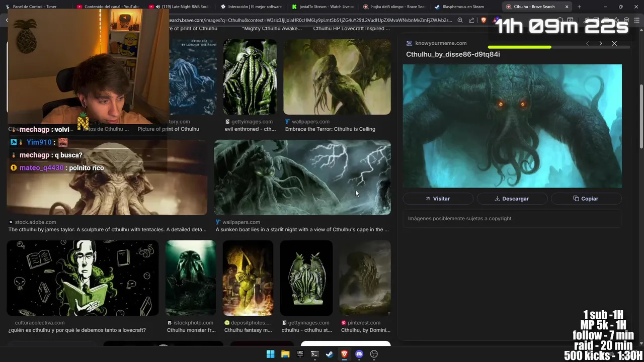Click 'The cthulhu by james taylor' caption

point(107,230)
